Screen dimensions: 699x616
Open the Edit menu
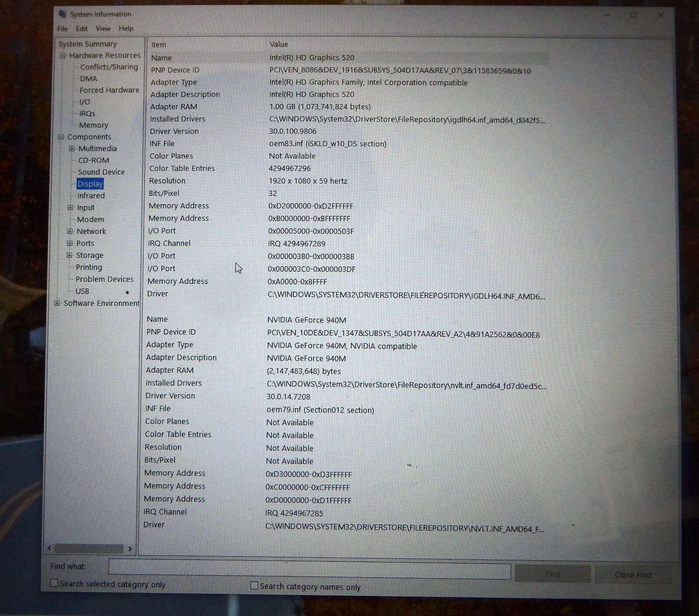click(82, 29)
